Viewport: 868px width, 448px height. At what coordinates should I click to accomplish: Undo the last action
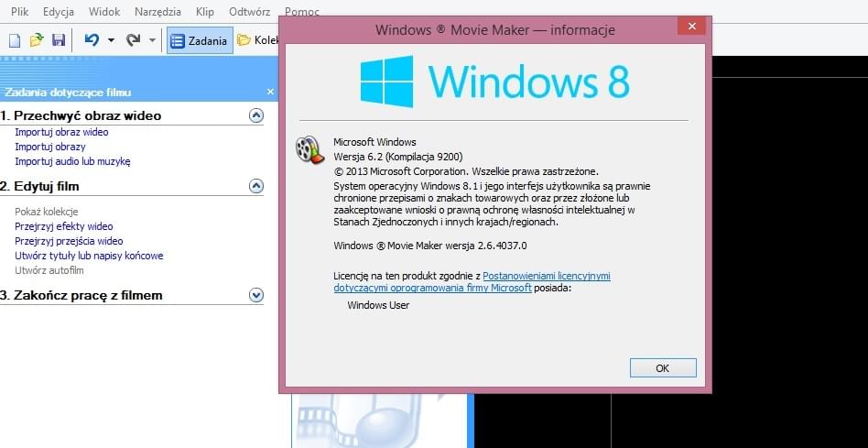tap(92, 40)
